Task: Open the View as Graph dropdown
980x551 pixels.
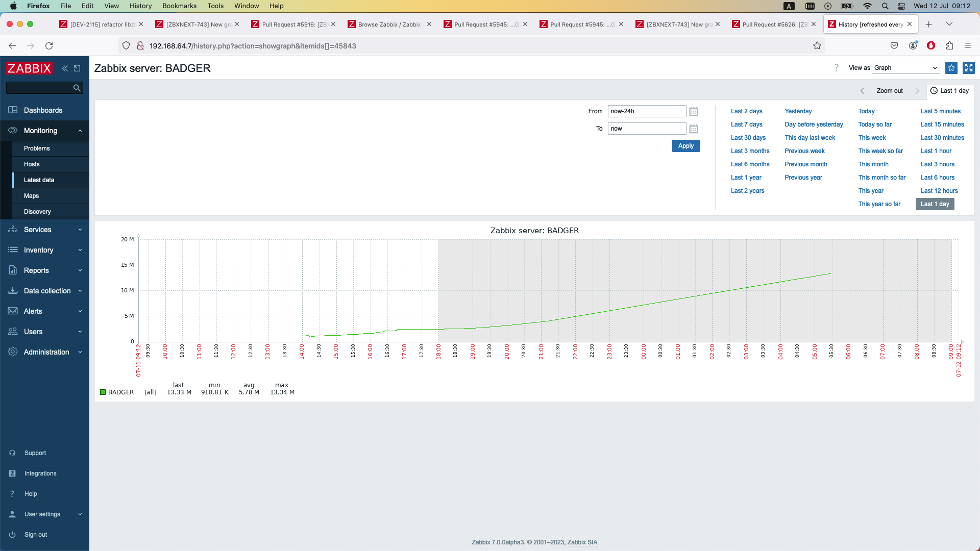Action: 905,68
